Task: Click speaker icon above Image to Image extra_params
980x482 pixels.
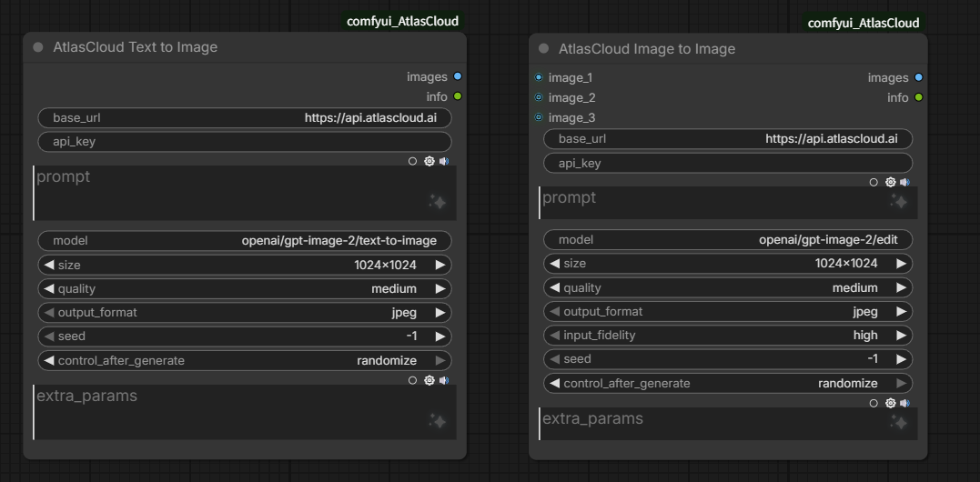Action: click(905, 403)
